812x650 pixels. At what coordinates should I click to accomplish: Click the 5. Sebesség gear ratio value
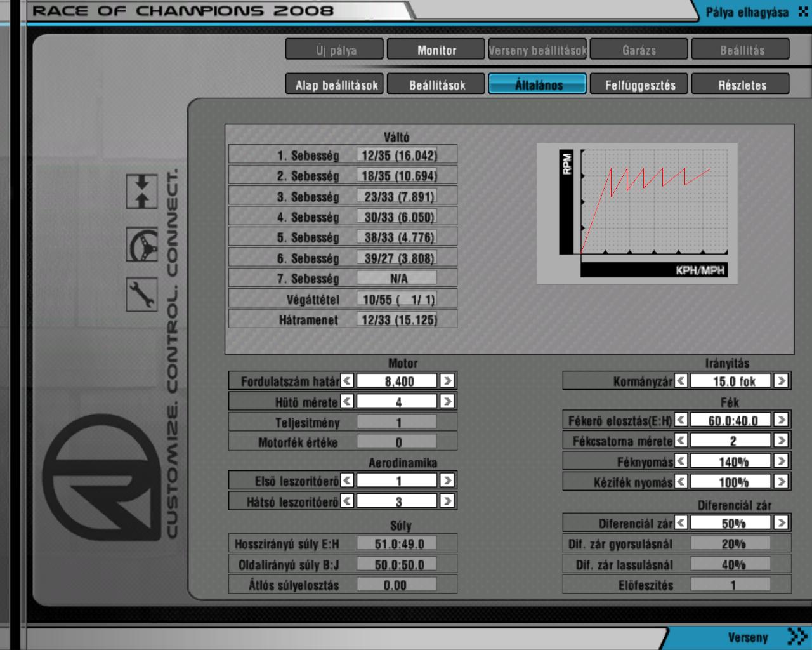coord(397,237)
